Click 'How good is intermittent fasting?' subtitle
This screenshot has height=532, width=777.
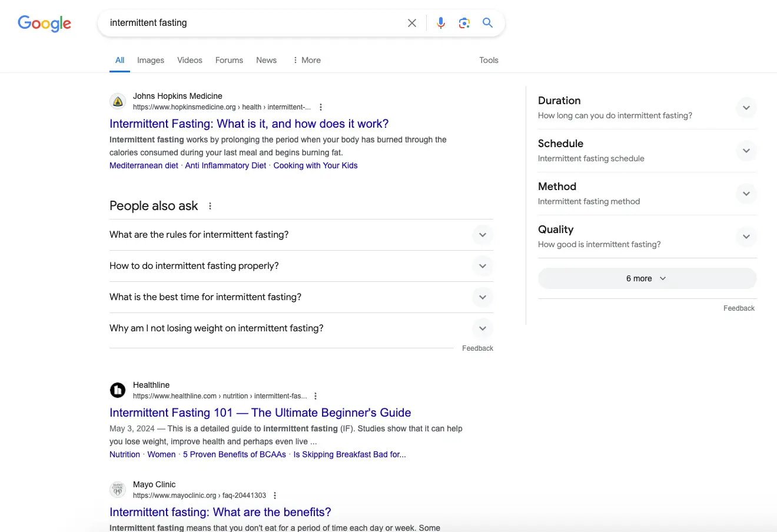coord(599,244)
